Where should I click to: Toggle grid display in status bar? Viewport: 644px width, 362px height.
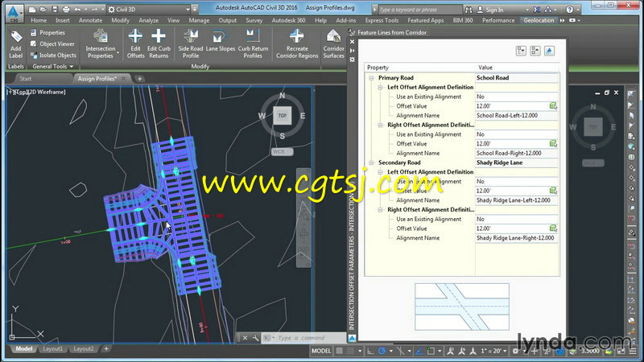[x=339, y=351]
